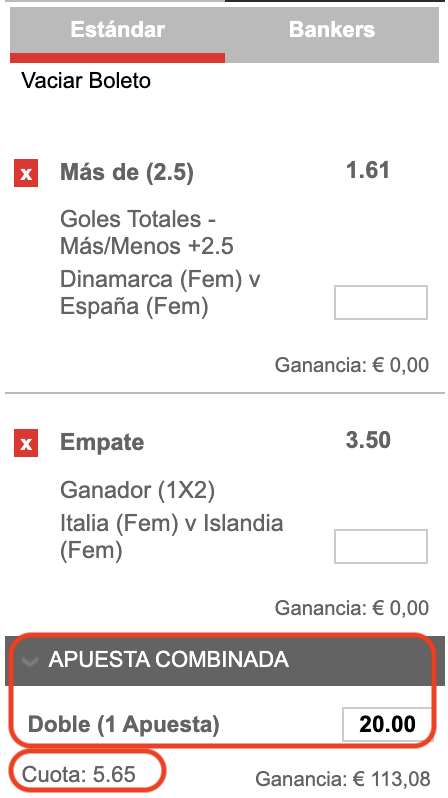
Task: Open Italia (Fem) v Islandia (Fem) match
Action: tap(172, 537)
